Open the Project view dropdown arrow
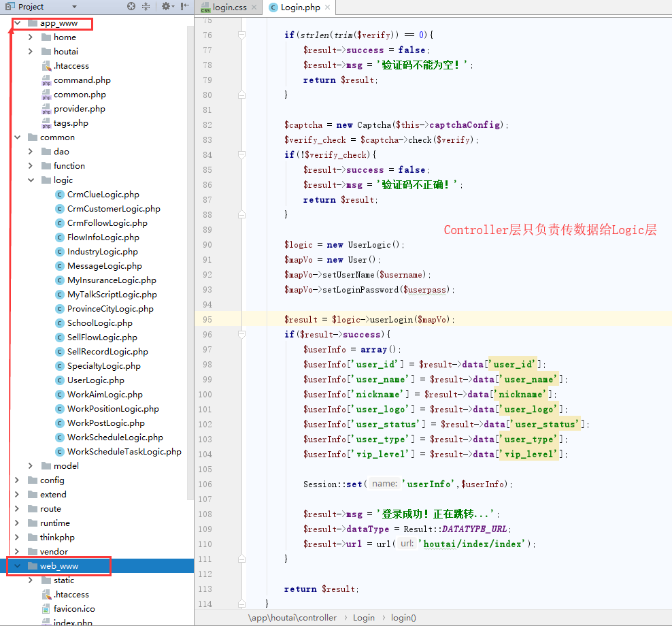 click(x=74, y=6)
